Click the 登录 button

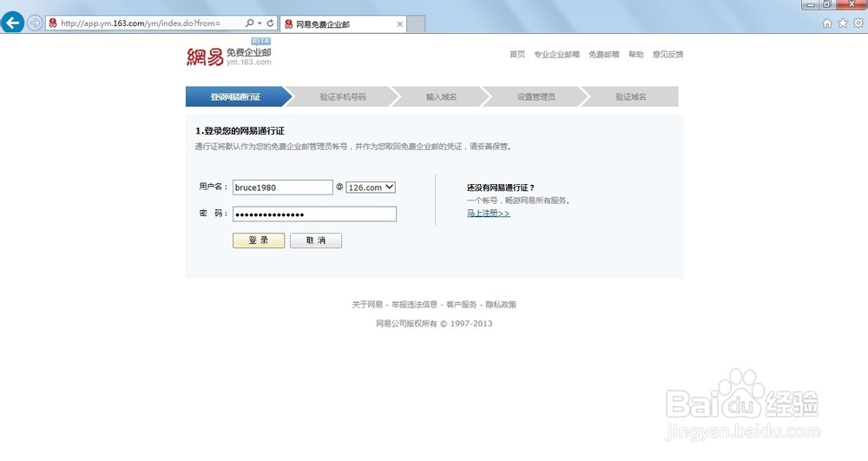click(259, 240)
